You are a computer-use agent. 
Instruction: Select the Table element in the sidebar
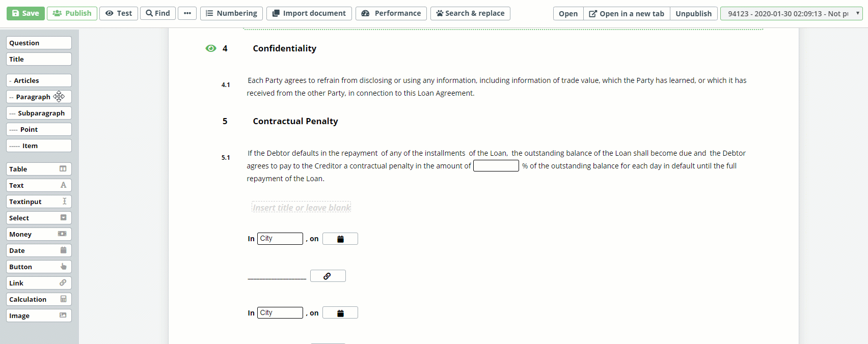tap(39, 169)
